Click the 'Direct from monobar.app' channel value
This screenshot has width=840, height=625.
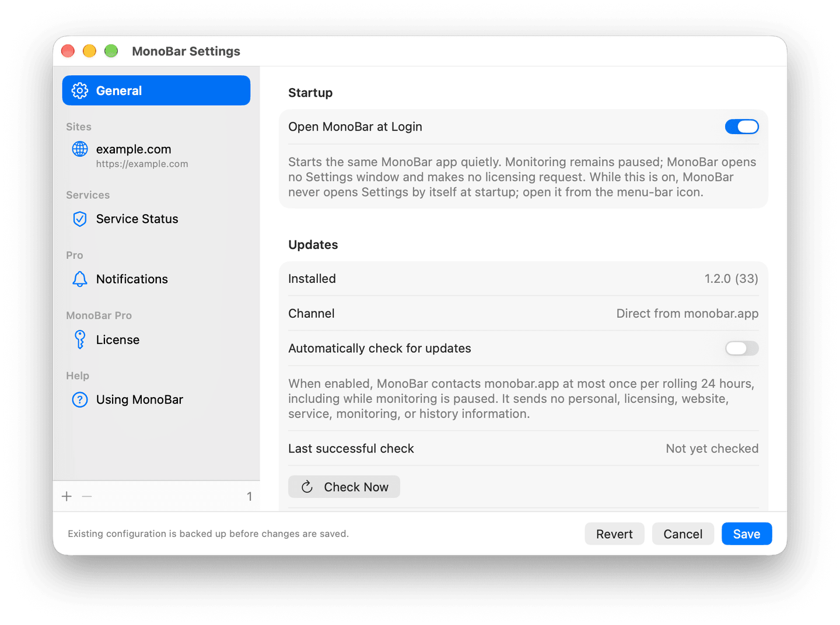click(687, 314)
